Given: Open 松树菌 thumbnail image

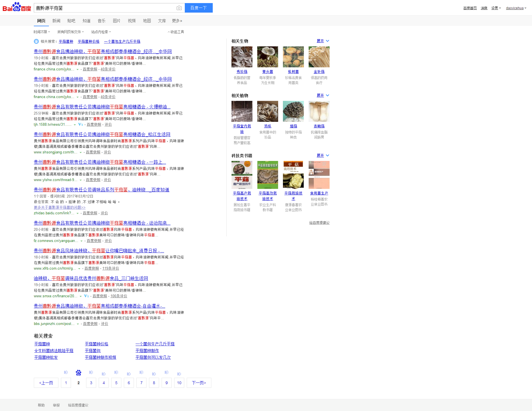Looking at the screenshot, I should click(293, 57).
